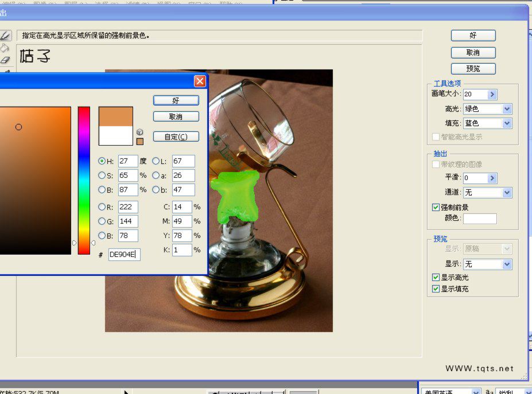Viewport: 532px width, 394px height.
Task: Click the G value field showing 144
Action: point(128,221)
